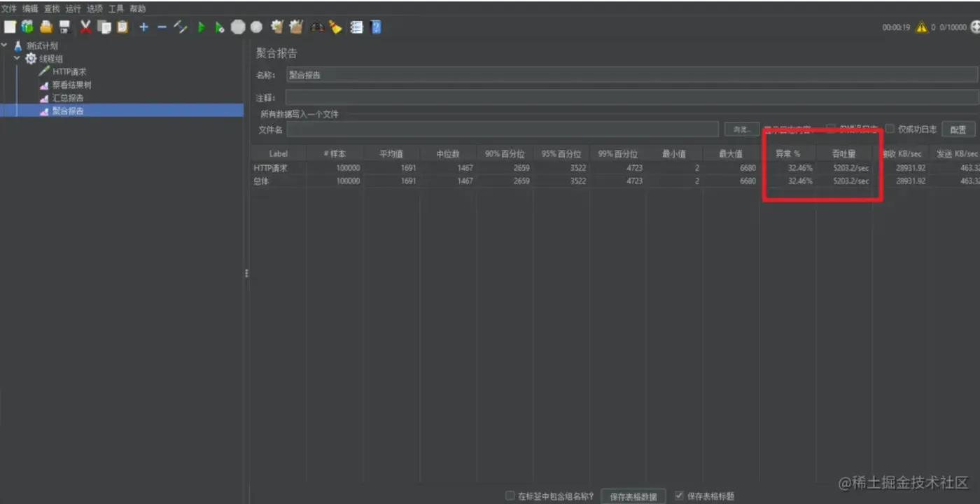The height and width of the screenshot is (504, 980).
Task: Open Search with the binoculars icon
Action: coord(317,27)
